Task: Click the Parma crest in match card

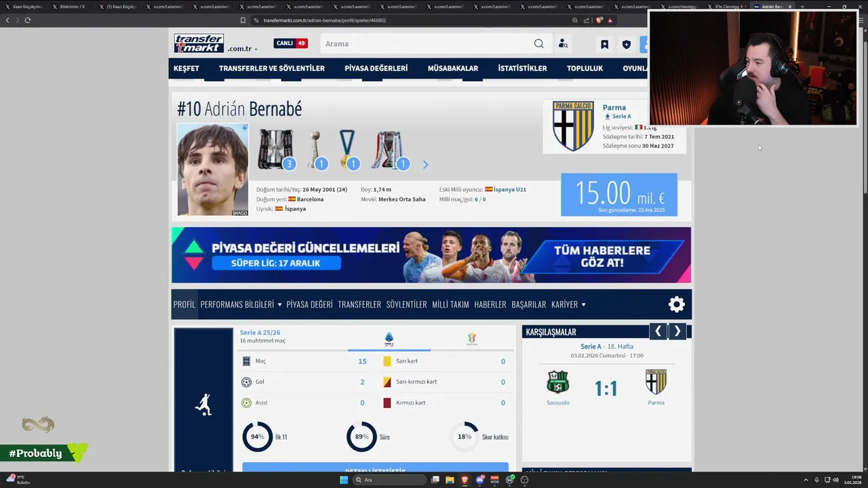Action: (656, 382)
